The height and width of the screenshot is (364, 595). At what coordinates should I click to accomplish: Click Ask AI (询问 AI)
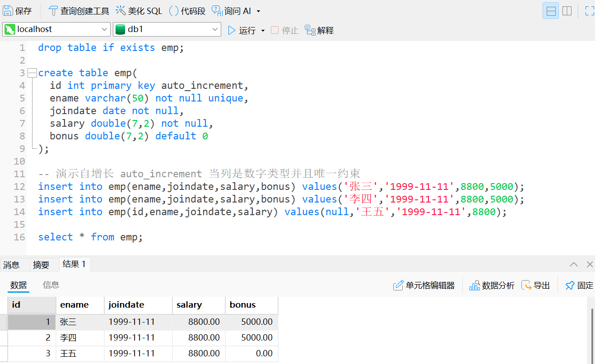point(232,11)
